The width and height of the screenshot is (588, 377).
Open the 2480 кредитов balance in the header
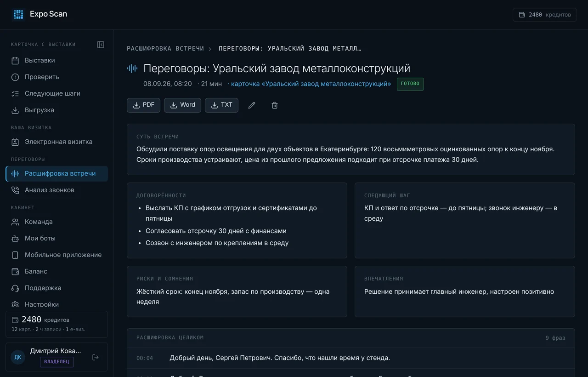coord(545,15)
